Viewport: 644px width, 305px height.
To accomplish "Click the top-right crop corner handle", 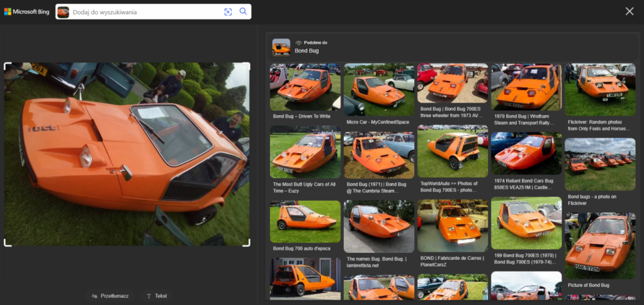I will coord(248,65).
